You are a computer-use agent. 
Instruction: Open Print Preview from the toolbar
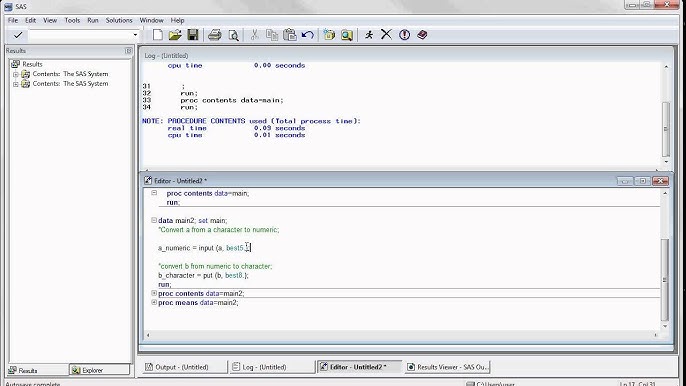point(234,35)
